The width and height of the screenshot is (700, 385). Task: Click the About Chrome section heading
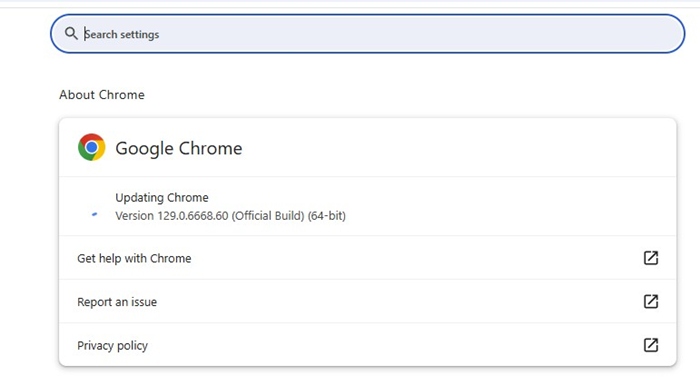(102, 95)
